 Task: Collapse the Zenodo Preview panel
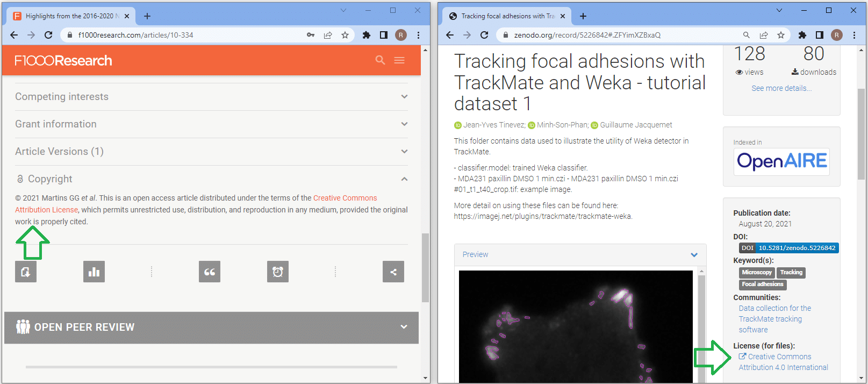694,255
